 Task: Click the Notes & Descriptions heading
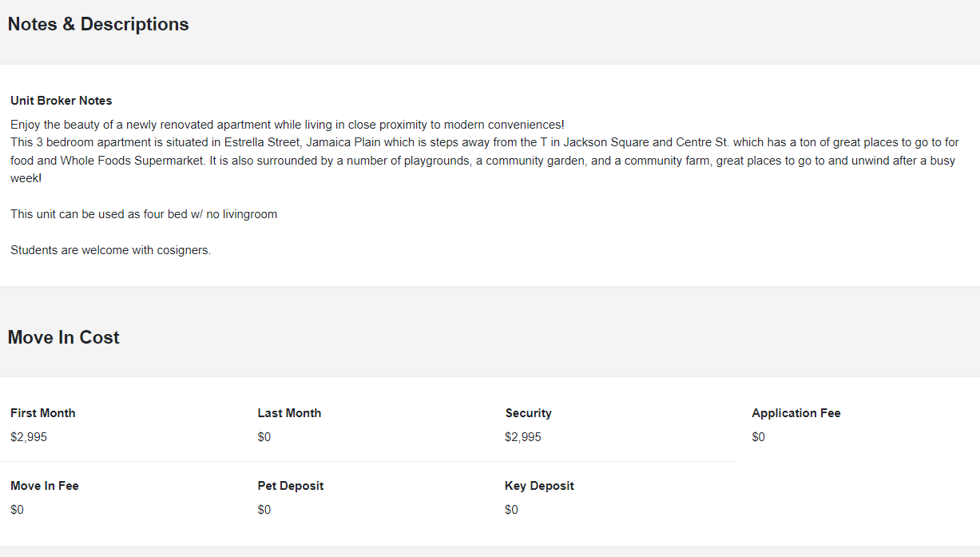[98, 24]
